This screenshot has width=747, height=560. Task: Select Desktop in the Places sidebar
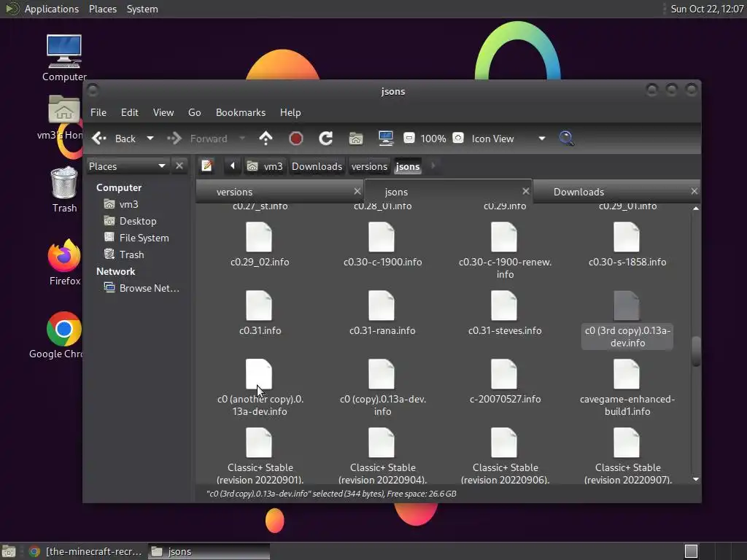click(x=131, y=221)
